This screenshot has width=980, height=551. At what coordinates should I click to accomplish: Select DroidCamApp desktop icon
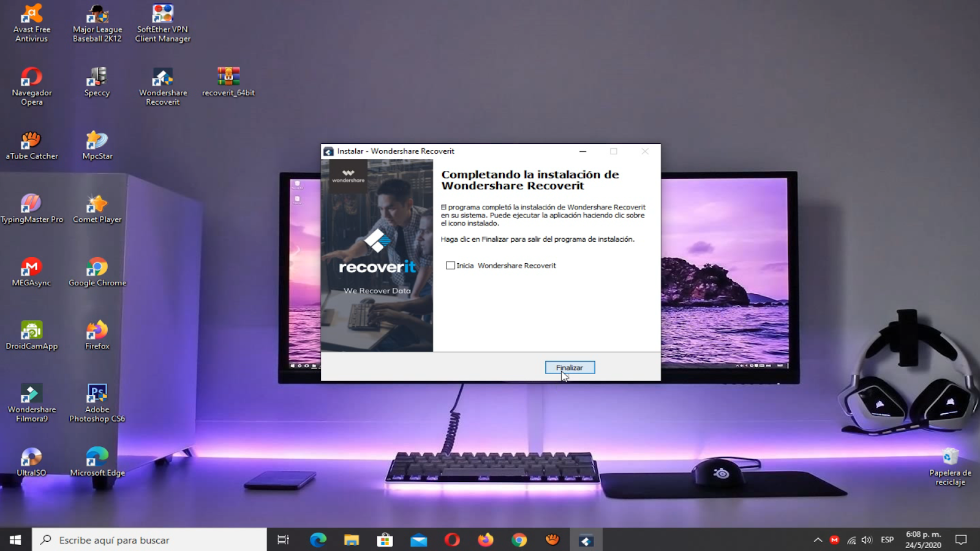[32, 335]
